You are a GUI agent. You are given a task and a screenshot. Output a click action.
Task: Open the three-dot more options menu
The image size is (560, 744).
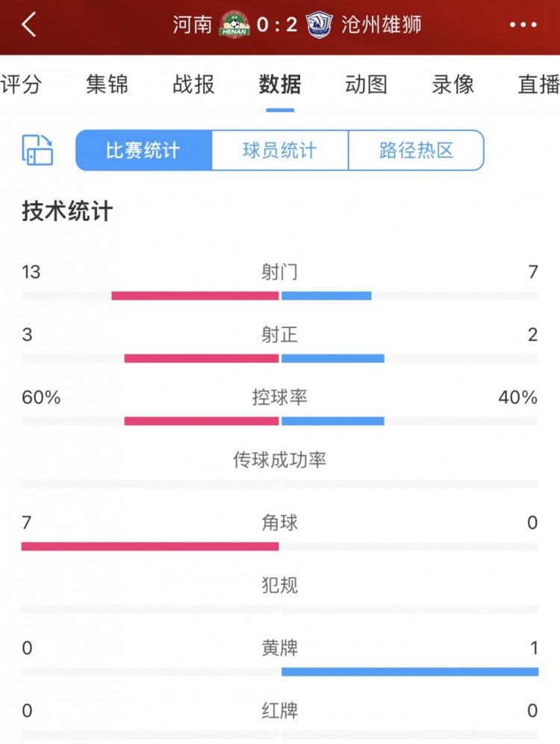click(523, 25)
